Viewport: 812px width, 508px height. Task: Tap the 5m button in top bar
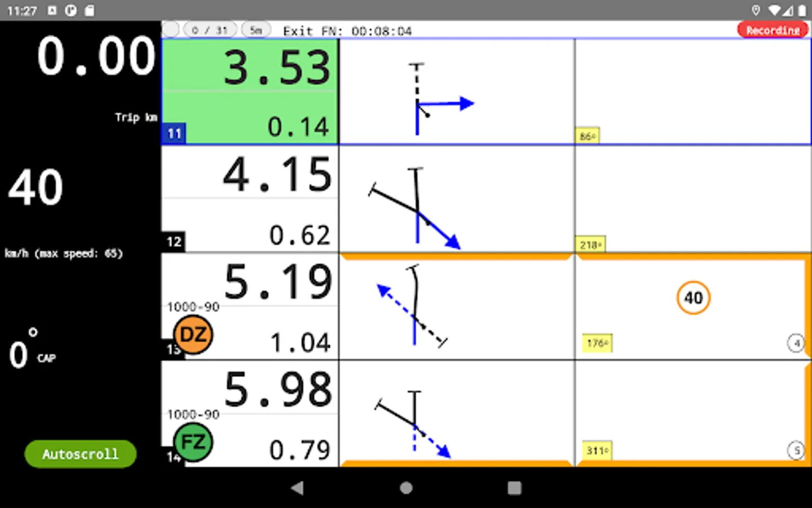[256, 30]
